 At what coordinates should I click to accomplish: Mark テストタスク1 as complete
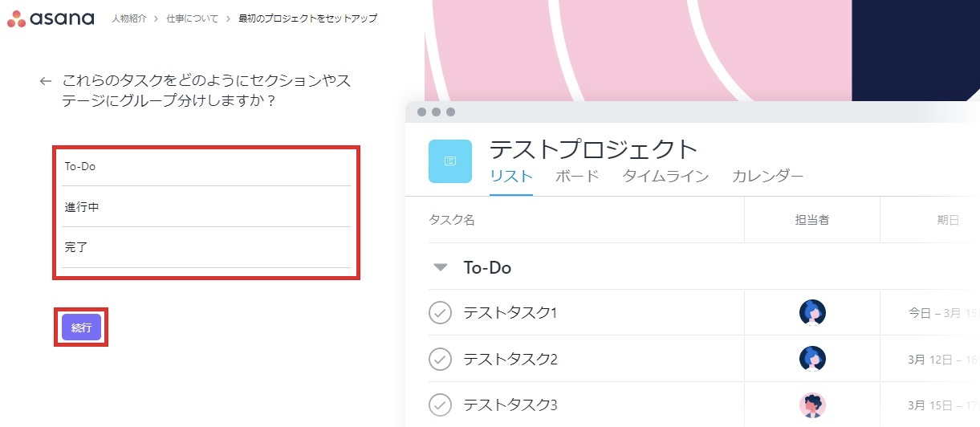coord(440,312)
